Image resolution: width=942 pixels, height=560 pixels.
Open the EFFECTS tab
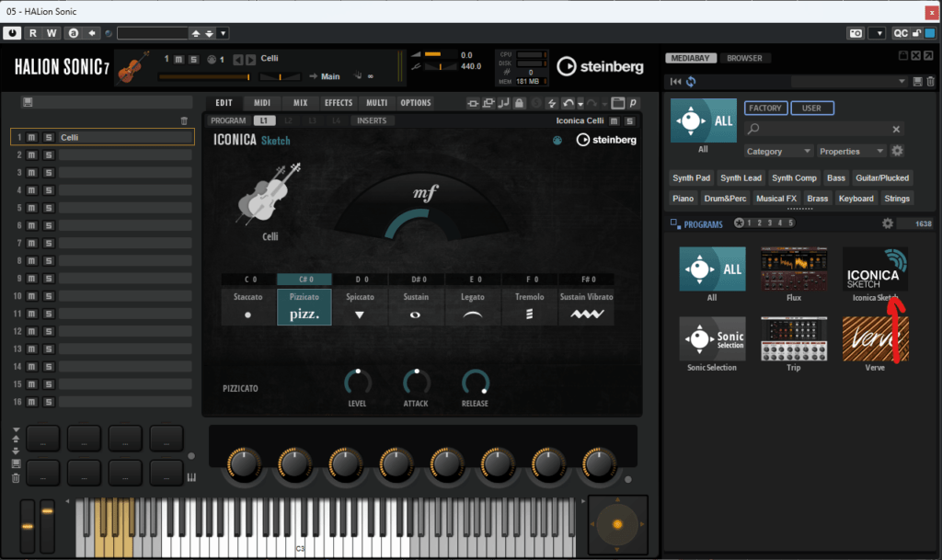coord(339,103)
